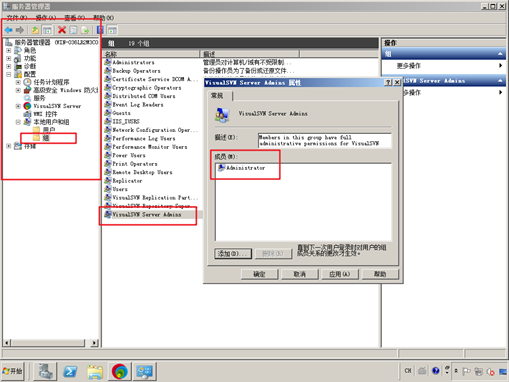Click the Properties toolbar icon beside Delete
The image size is (509, 382).
tap(73, 30)
